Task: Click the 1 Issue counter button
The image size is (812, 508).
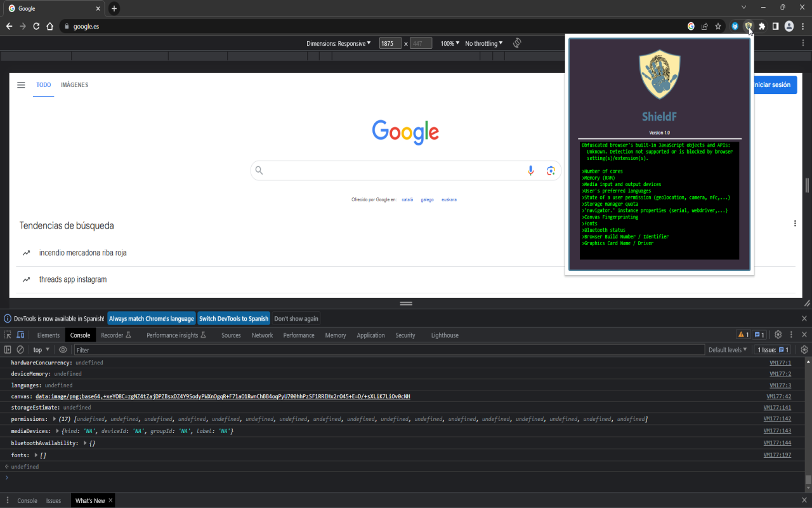Action: click(x=772, y=350)
